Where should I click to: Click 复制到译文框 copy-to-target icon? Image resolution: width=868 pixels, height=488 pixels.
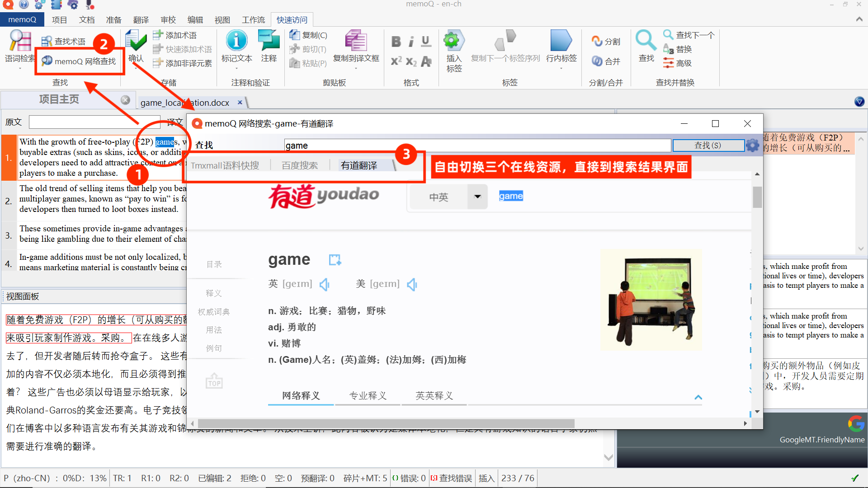tap(356, 40)
